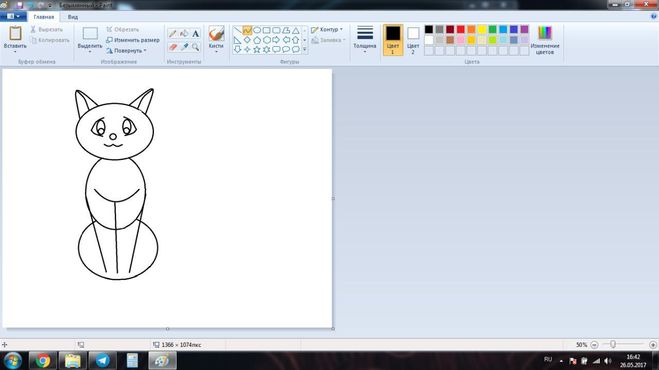The height and width of the screenshot is (370, 659).
Task: Click the zoom in plus button
Action: 653,345
